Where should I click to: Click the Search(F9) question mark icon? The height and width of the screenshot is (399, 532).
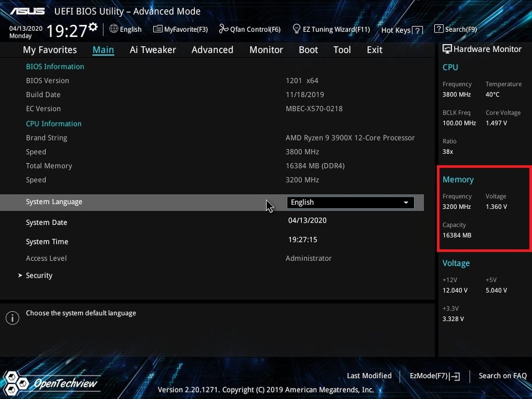(x=439, y=29)
